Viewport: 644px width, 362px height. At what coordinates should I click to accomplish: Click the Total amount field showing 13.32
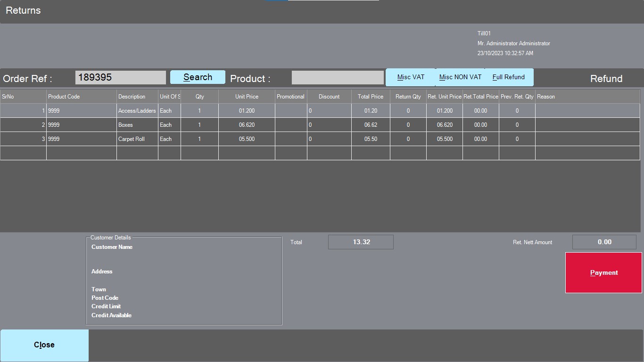(361, 242)
